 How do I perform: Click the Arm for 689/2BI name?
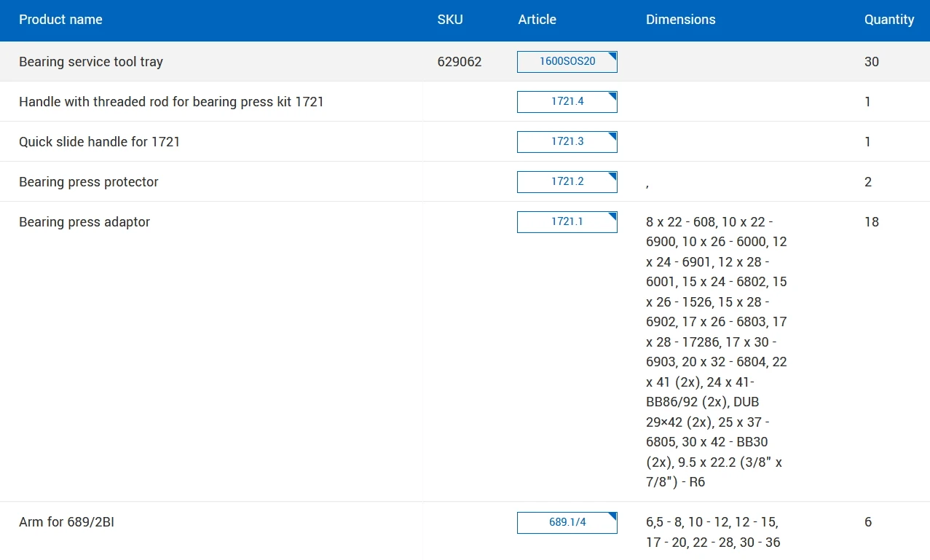pyautogui.click(x=66, y=522)
